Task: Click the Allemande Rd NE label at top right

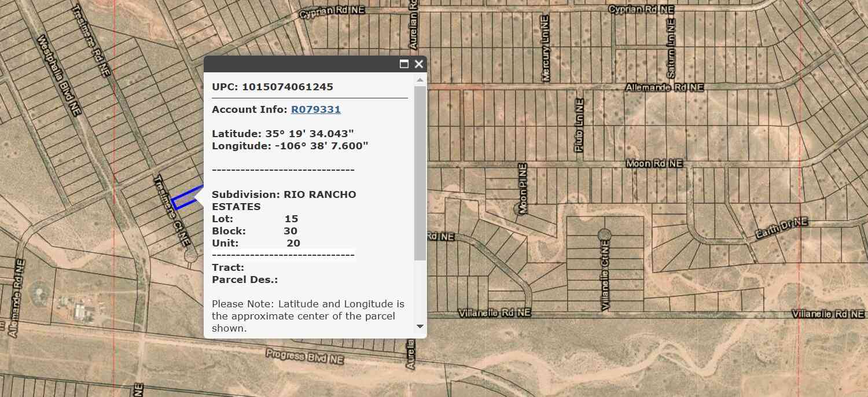Action: click(664, 87)
